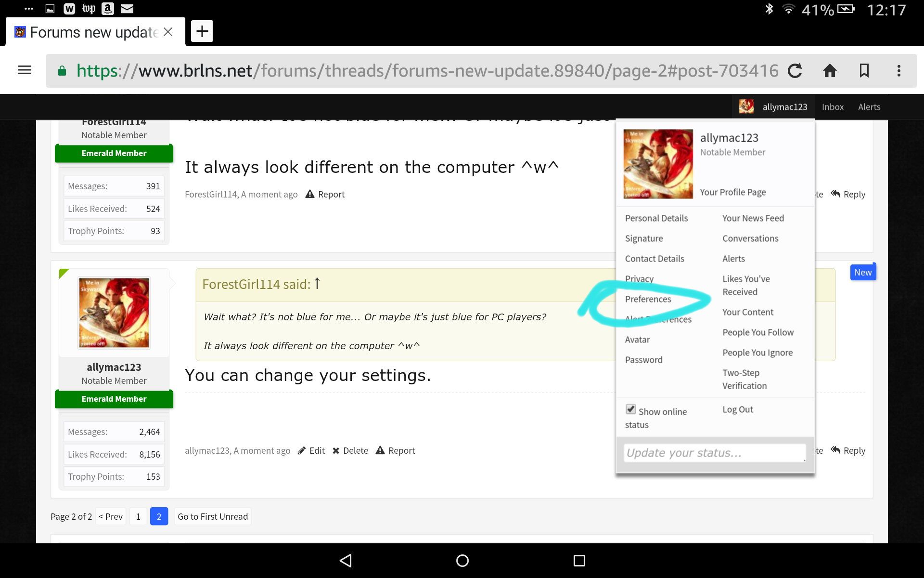The image size is (924, 578).
Task: Open allymac123 username under avatar
Action: pos(114,367)
